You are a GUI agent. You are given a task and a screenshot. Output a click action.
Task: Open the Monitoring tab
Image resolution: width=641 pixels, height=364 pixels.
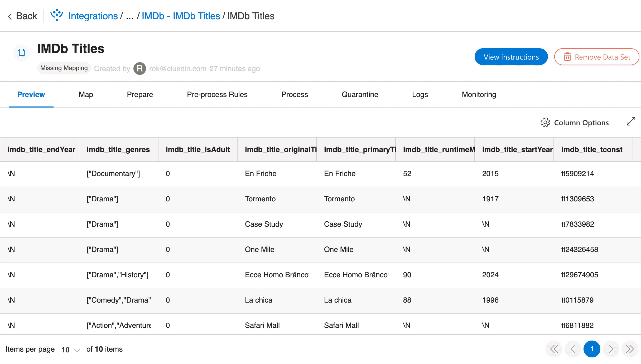coord(479,94)
